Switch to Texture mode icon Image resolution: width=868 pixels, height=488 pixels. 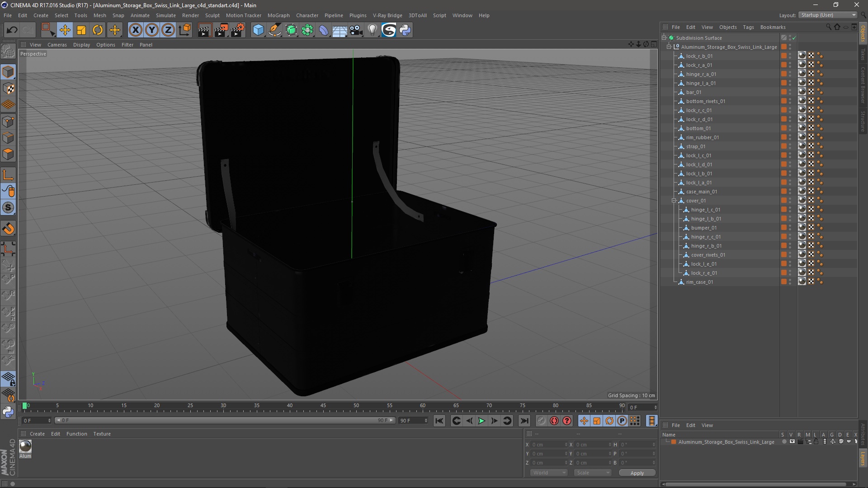pyautogui.click(x=8, y=89)
